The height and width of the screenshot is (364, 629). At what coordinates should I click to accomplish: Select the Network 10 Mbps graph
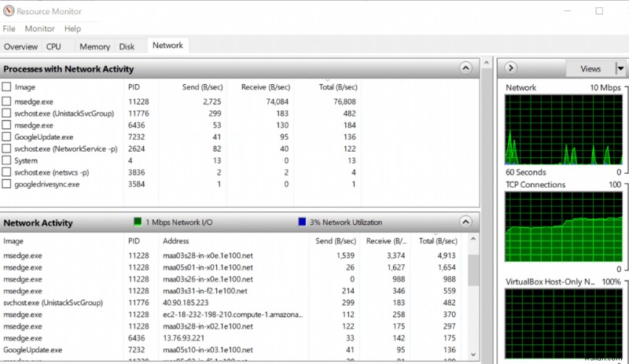point(563,129)
